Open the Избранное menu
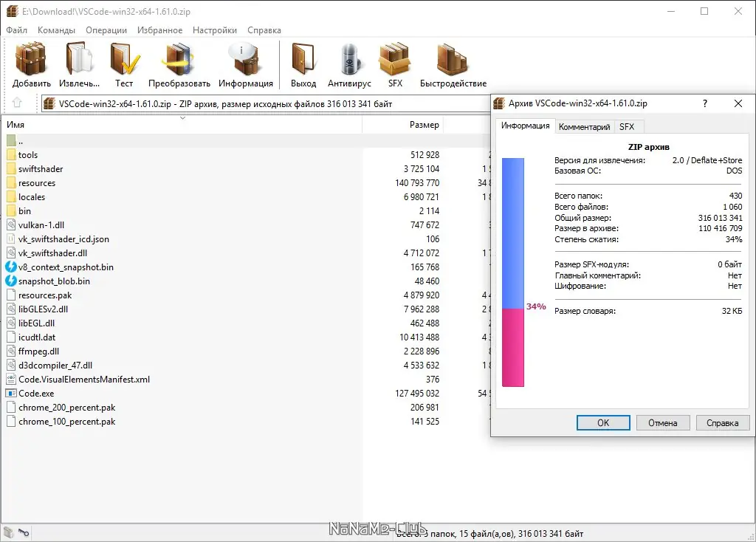 (x=160, y=30)
